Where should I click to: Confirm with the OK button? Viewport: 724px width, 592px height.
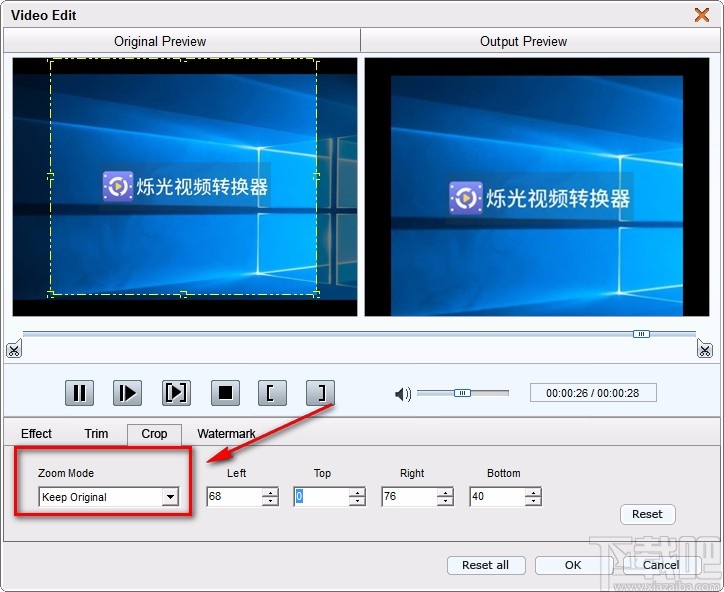point(573,565)
